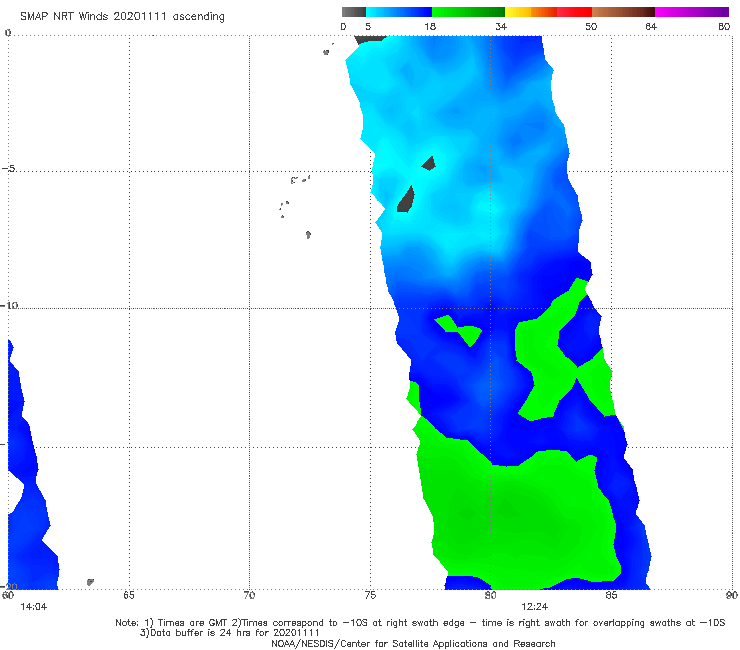740x650 pixels.
Task: Click the color bar label '50'
Action: point(591,27)
